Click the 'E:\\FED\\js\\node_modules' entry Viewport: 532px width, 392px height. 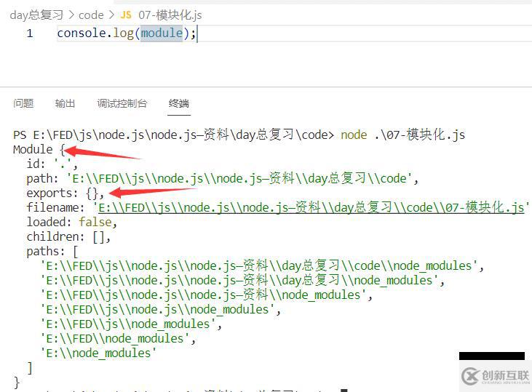click(130, 324)
